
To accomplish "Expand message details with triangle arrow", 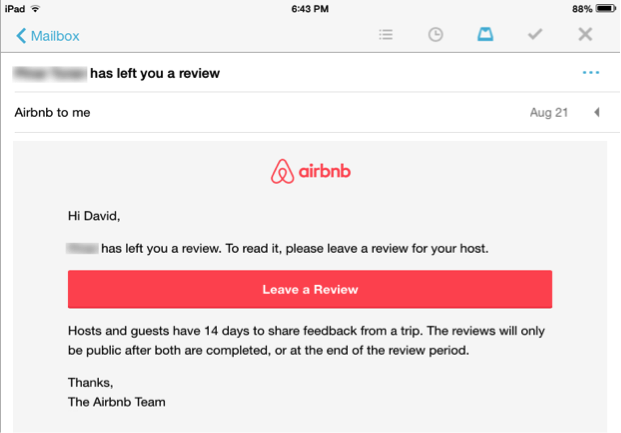I will 596,112.
